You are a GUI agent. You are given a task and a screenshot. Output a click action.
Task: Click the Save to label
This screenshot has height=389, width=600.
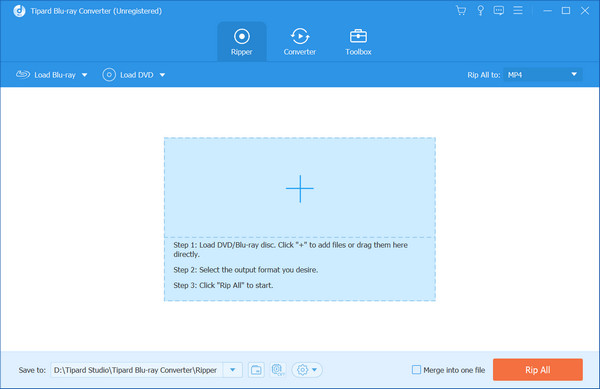coord(32,370)
